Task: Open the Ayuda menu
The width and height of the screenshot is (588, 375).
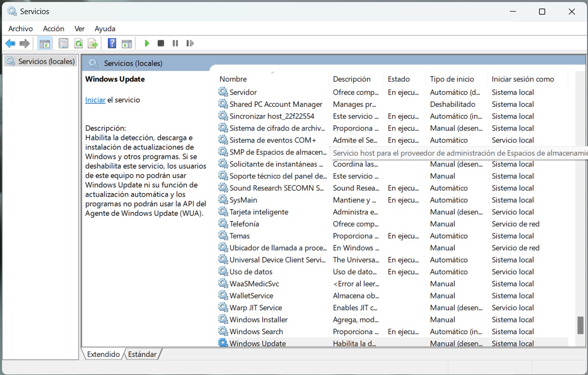Action: click(105, 28)
